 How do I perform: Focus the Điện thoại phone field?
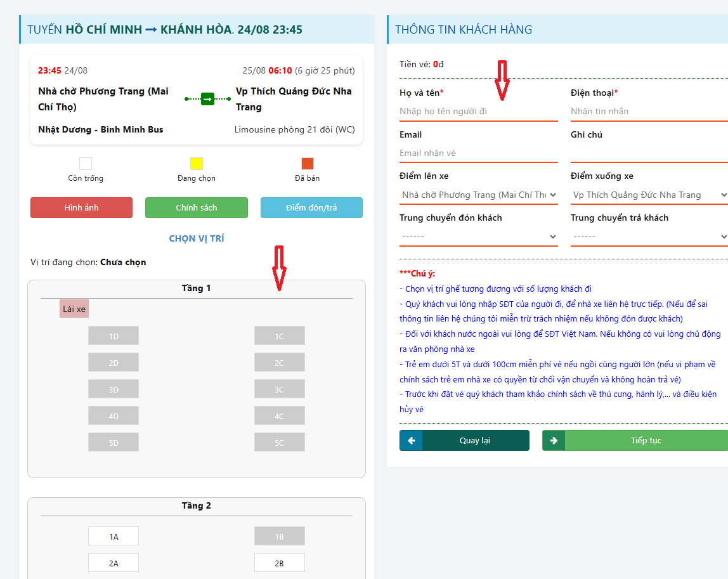(x=649, y=112)
